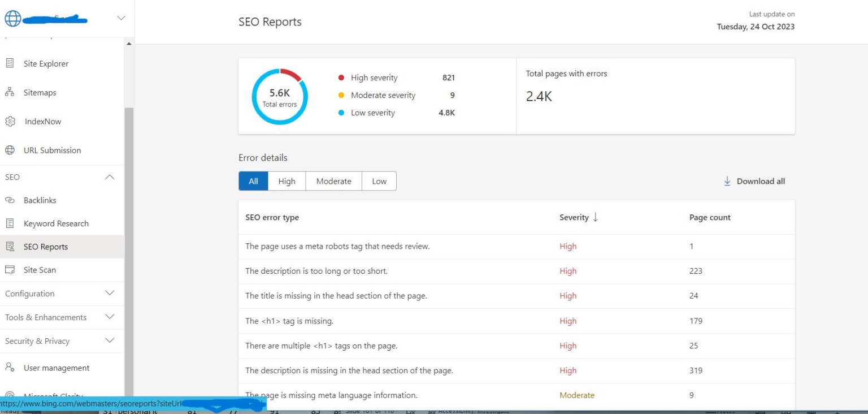868x414 pixels.
Task: Expand Tools & Enhancements
Action: coord(109,317)
